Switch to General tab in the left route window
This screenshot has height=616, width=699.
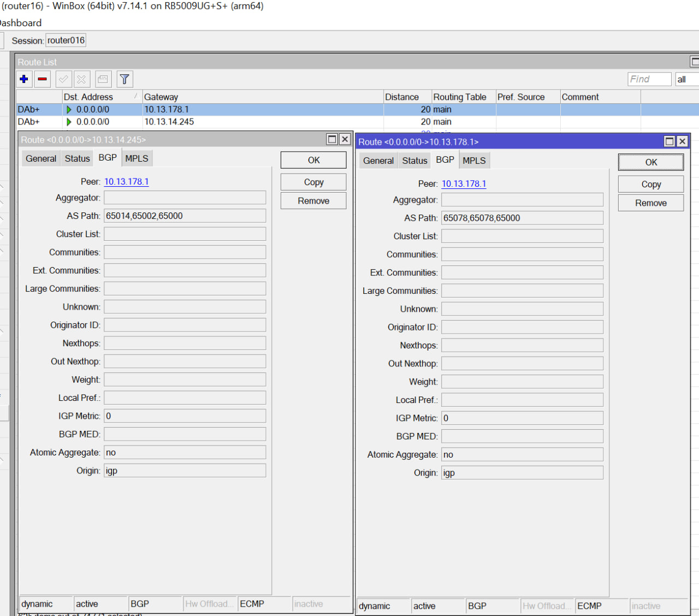tap(41, 158)
